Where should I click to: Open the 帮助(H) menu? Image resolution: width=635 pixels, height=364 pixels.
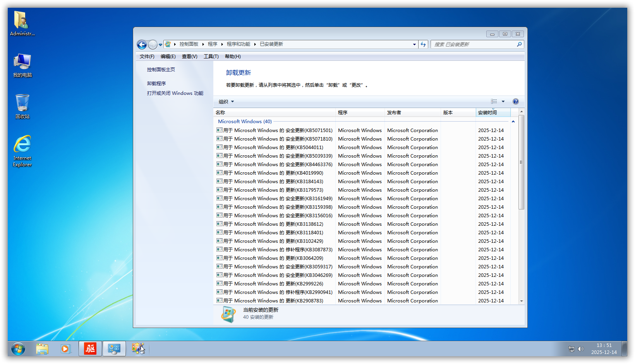233,57
